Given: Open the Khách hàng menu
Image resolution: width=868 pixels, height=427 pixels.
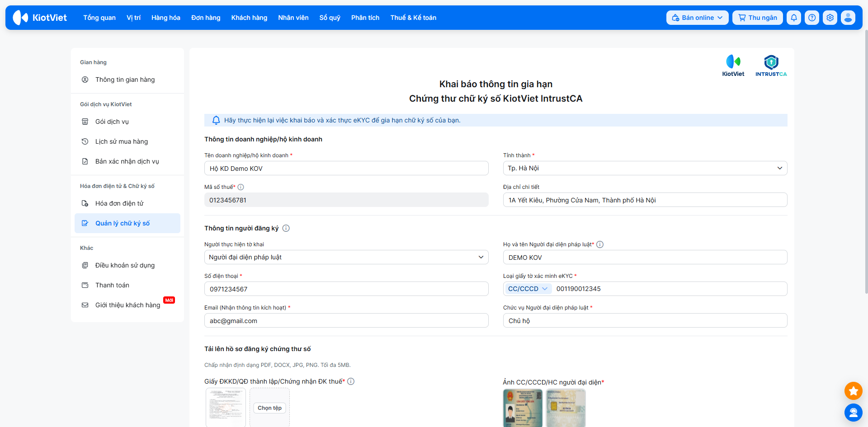Looking at the screenshot, I should click(x=249, y=18).
